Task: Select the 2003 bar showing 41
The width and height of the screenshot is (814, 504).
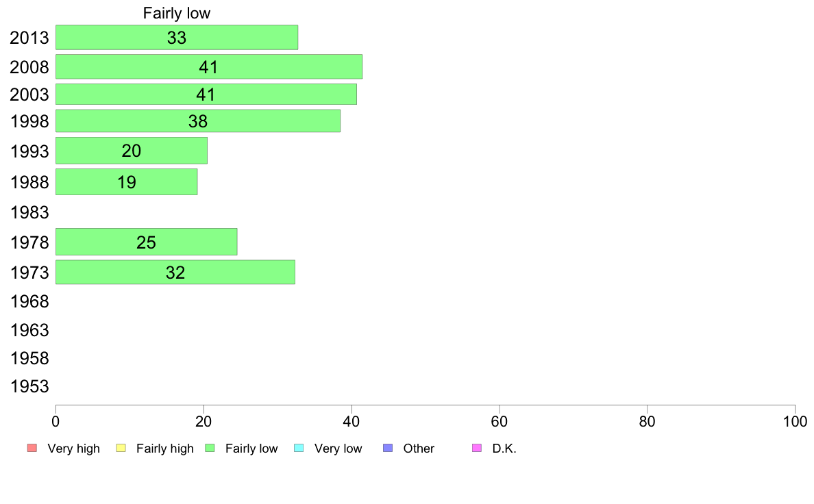Action: (x=206, y=94)
